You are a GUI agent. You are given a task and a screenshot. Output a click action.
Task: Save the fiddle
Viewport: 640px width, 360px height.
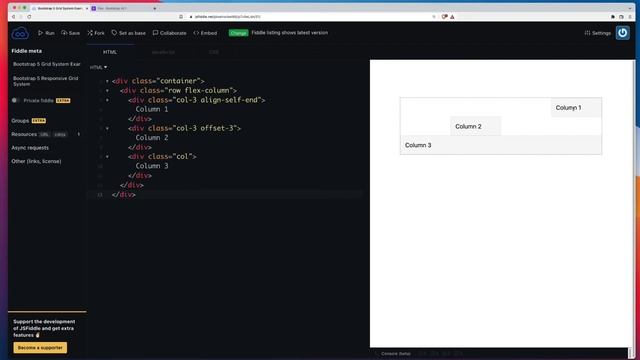tap(71, 33)
